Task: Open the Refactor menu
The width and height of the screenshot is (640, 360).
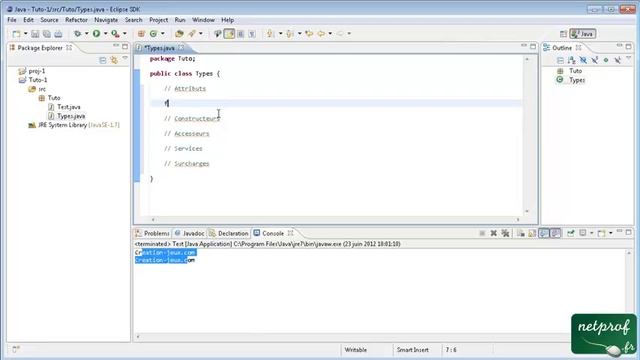Action: click(76, 20)
